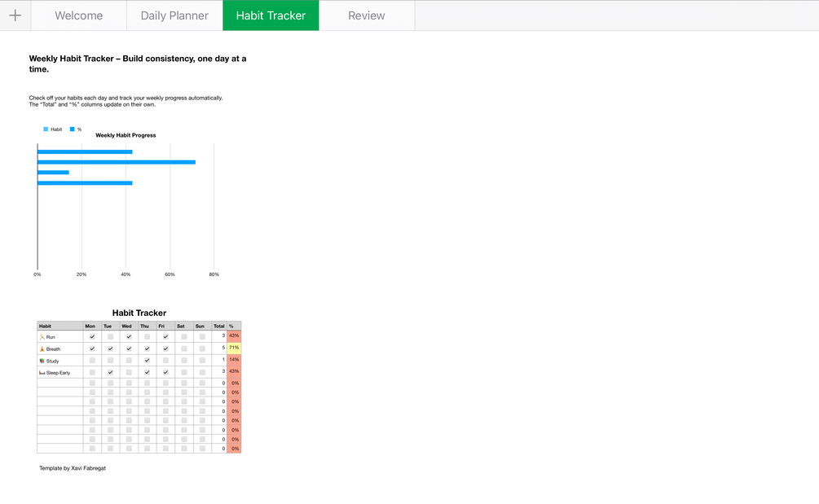Click the "Check off your habits" instruction text
Screen dimensions: 819x504
tap(125, 101)
